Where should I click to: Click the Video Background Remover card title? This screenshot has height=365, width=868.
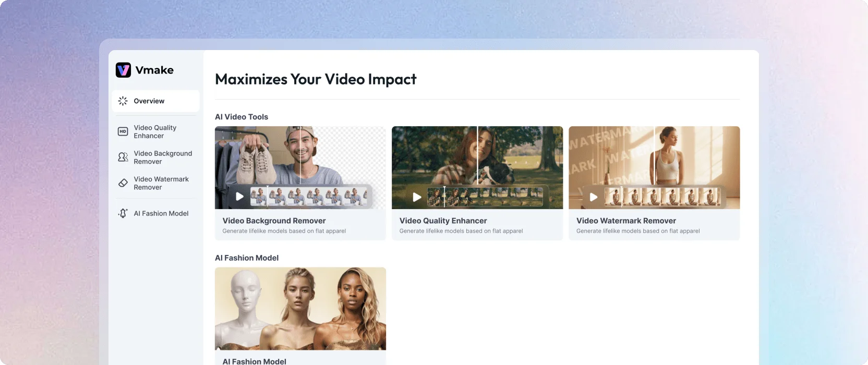[274, 221]
